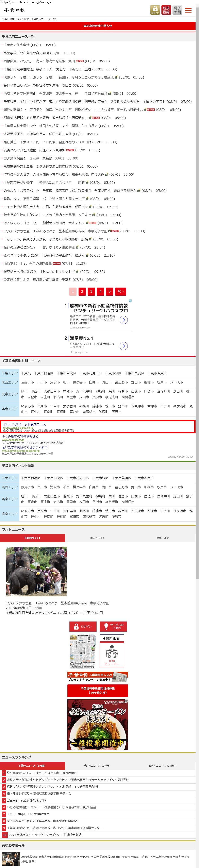Open the ドローンパイロット養成コース ad link
Viewport: 199px width, 868px height.
(x=24, y=424)
